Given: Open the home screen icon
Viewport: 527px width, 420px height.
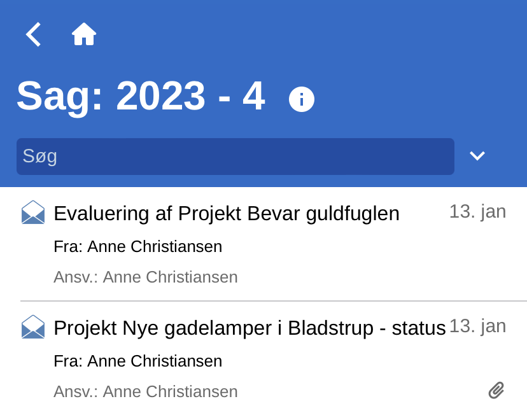Looking at the screenshot, I should (84, 34).
